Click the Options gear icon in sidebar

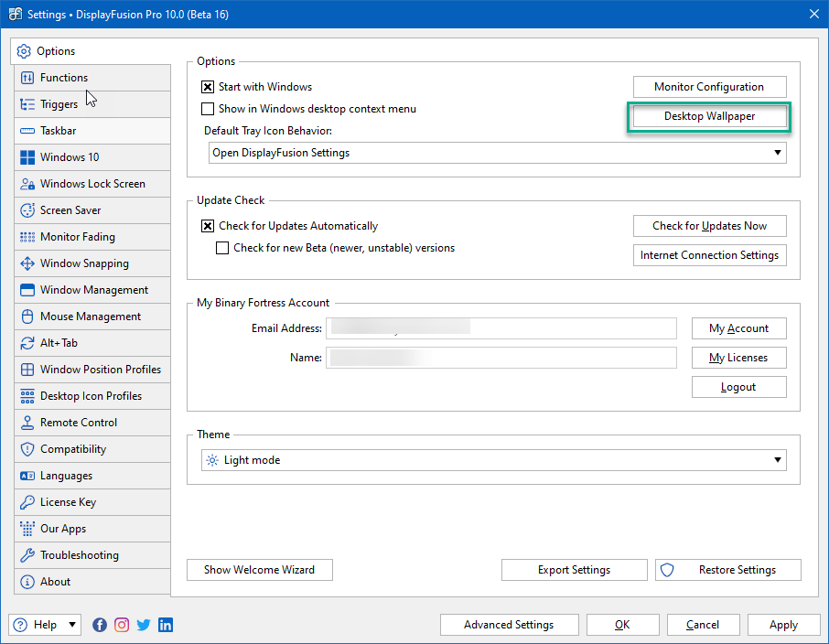click(24, 51)
